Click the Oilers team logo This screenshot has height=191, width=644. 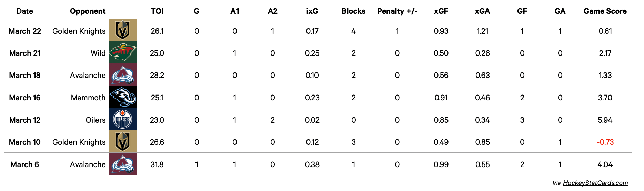click(122, 120)
